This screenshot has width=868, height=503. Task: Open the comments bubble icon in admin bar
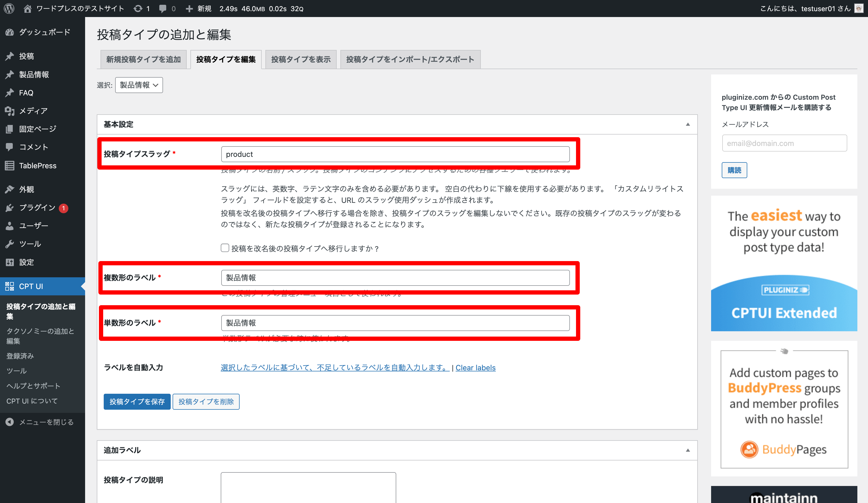pyautogui.click(x=162, y=9)
